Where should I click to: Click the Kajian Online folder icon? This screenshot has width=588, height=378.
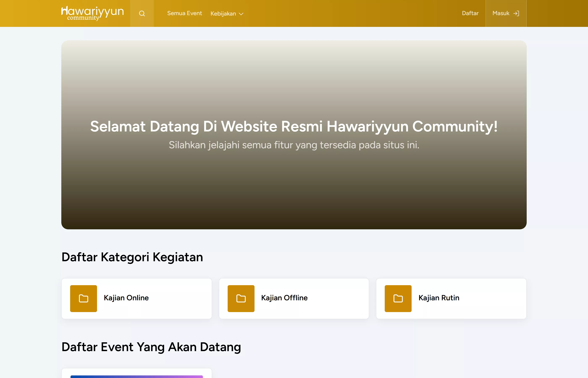point(83,298)
